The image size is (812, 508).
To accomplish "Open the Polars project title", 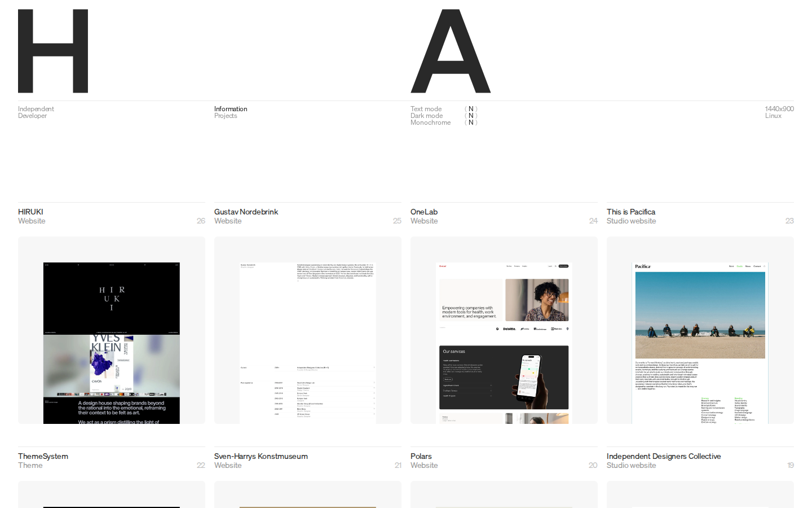I will click(421, 456).
